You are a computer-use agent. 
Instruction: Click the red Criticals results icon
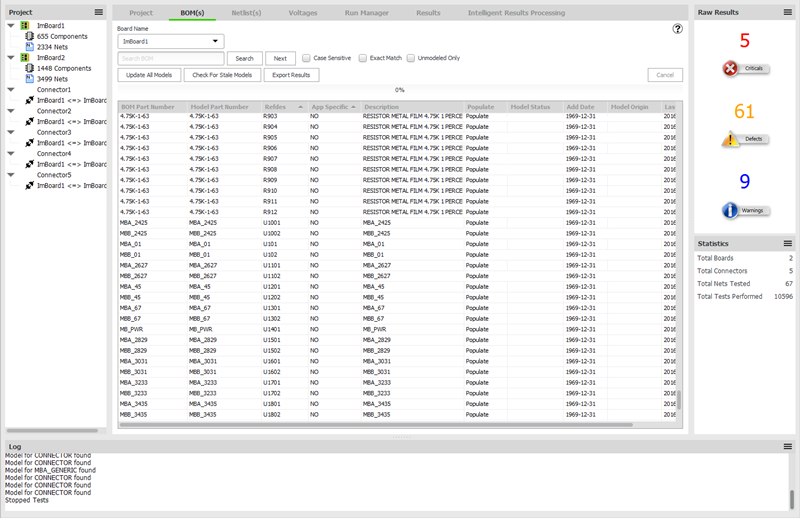point(731,69)
